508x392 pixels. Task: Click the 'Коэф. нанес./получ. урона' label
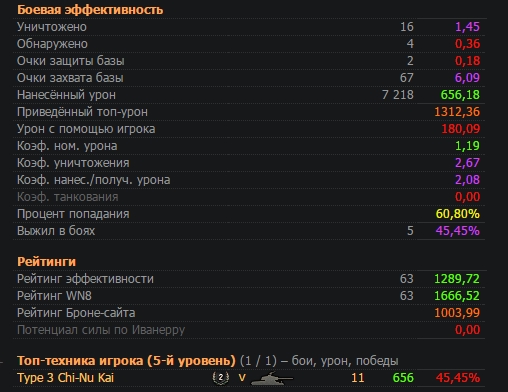94,180
